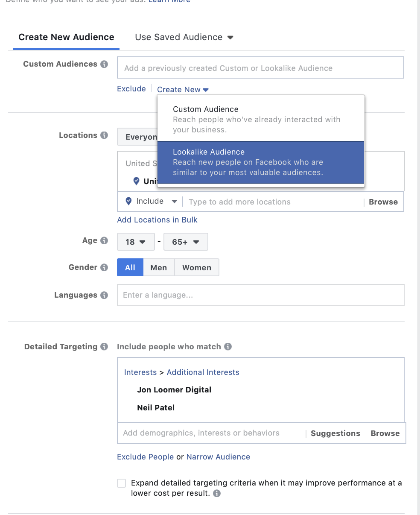Click Add Locations in Bulk link
This screenshot has width=420, height=515.
[x=157, y=220]
